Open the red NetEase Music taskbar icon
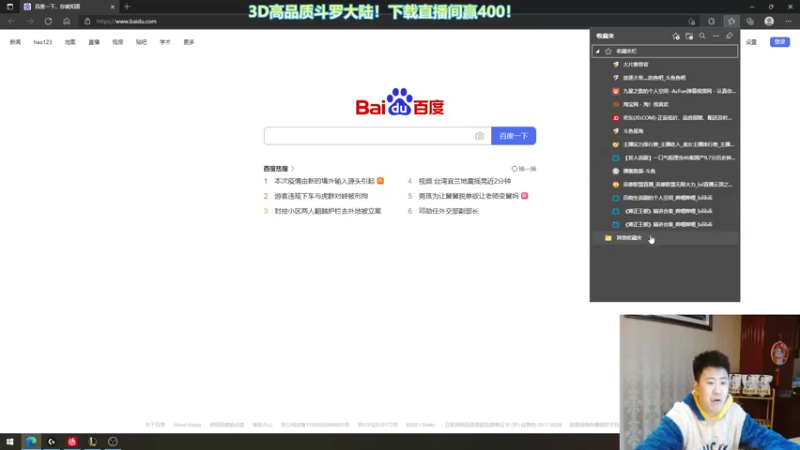The image size is (800, 450). pyautogui.click(x=72, y=441)
